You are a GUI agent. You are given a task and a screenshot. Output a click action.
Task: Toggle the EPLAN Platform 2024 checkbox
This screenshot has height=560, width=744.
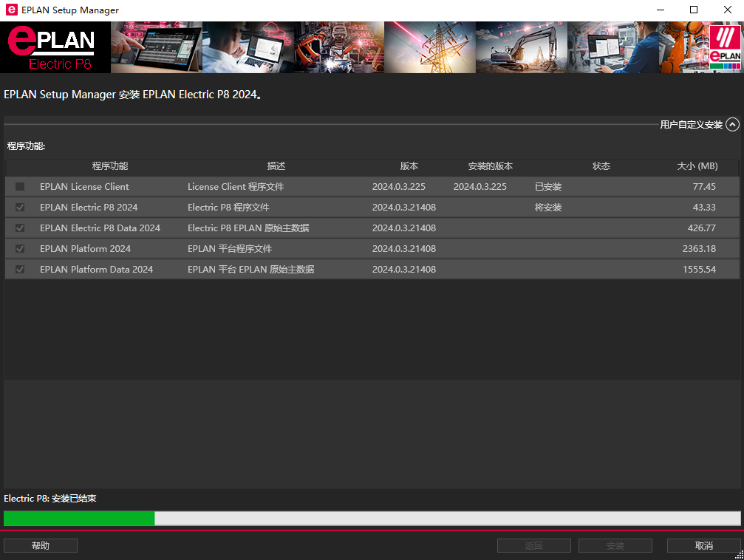tap(20, 249)
